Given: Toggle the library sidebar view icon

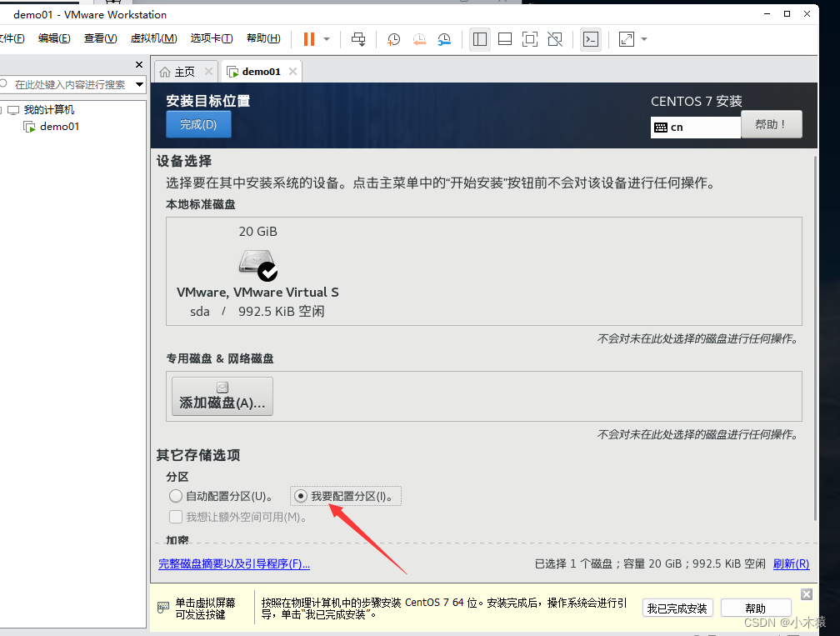Looking at the screenshot, I should coord(480,39).
